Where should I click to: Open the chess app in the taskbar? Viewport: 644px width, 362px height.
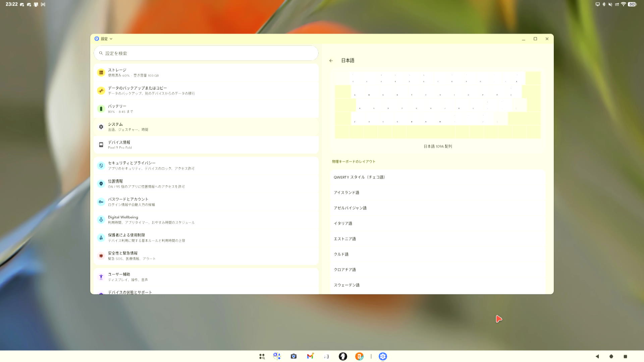(343, 356)
